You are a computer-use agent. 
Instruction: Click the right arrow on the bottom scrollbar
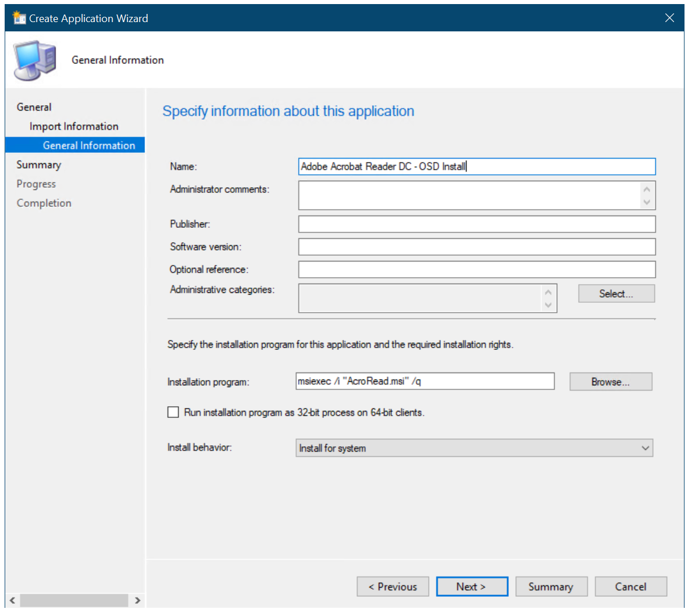point(138,600)
